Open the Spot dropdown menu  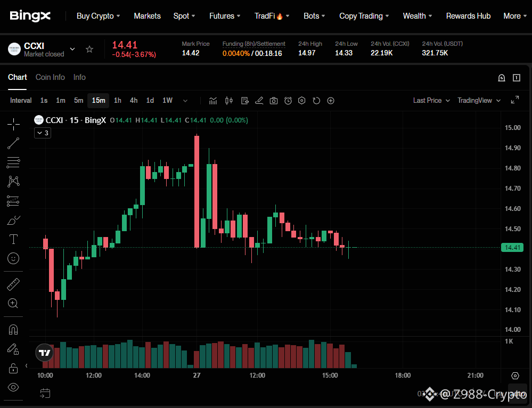click(x=184, y=16)
